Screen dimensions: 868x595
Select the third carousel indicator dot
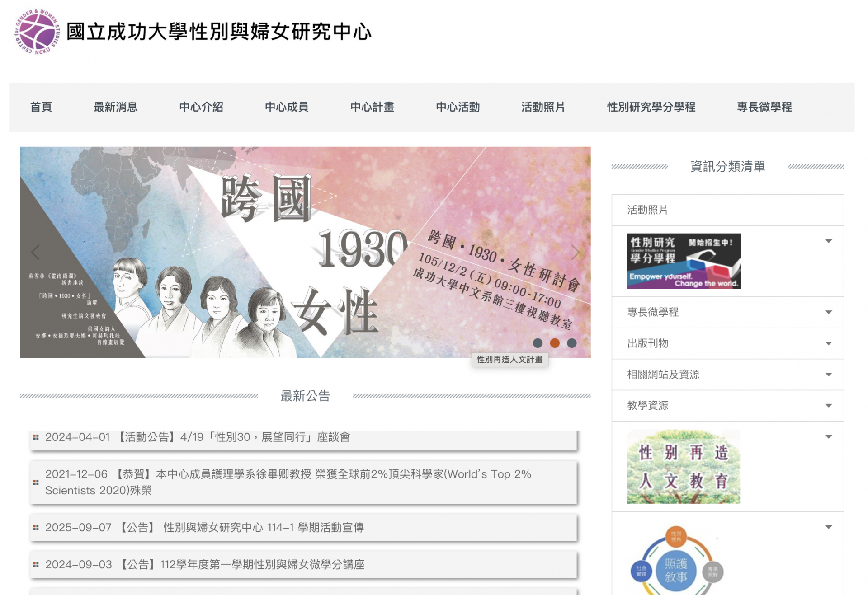(x=572, y=343)
